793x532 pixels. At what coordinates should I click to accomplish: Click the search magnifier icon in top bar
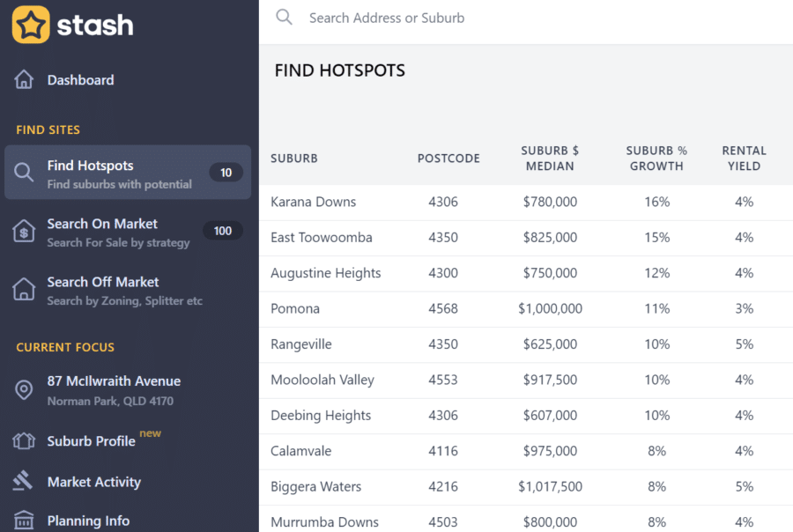coord(284,18)
